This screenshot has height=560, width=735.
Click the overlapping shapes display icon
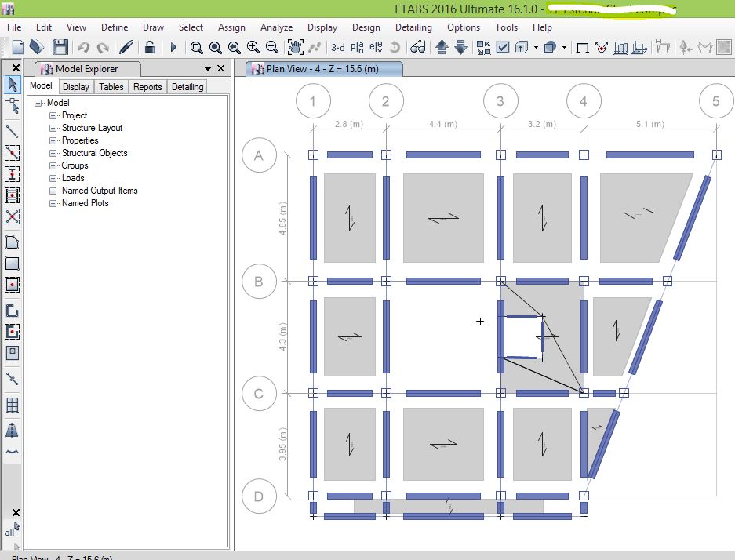[x=549, y=47]
